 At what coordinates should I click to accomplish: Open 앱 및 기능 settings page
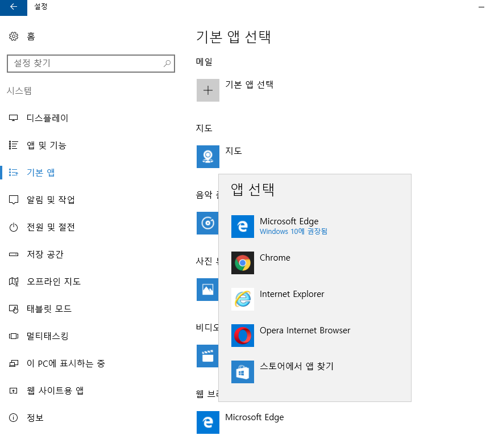pyautogui.click(x=47, y=145)
